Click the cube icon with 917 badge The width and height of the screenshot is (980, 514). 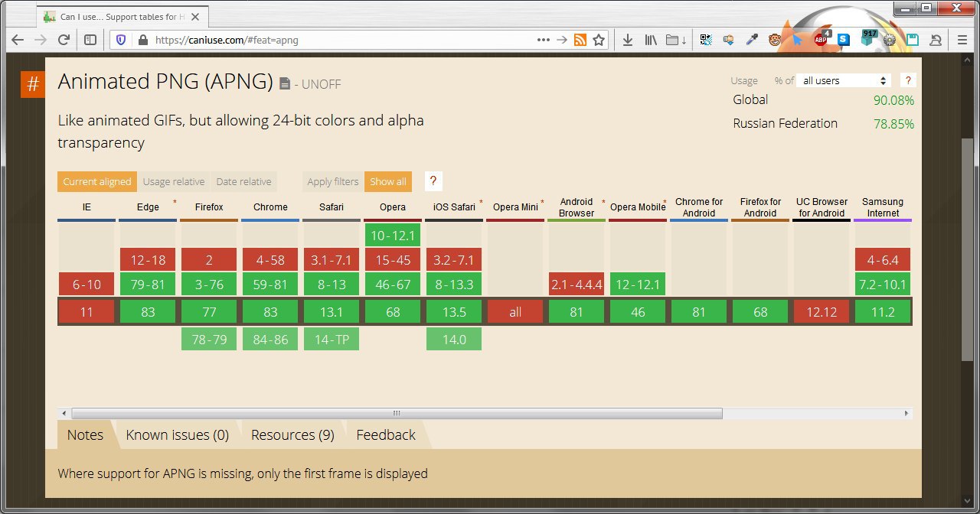(867, 38)
